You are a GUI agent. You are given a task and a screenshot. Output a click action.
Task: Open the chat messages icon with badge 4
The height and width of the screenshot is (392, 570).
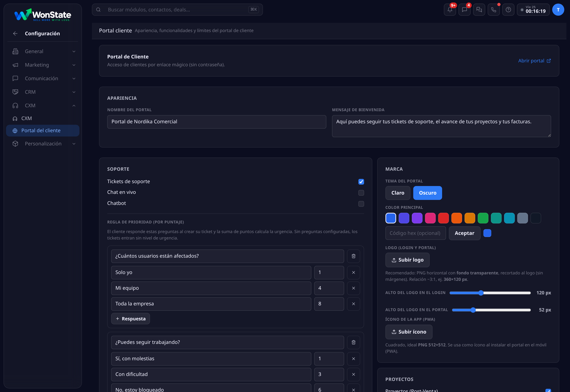464,10
